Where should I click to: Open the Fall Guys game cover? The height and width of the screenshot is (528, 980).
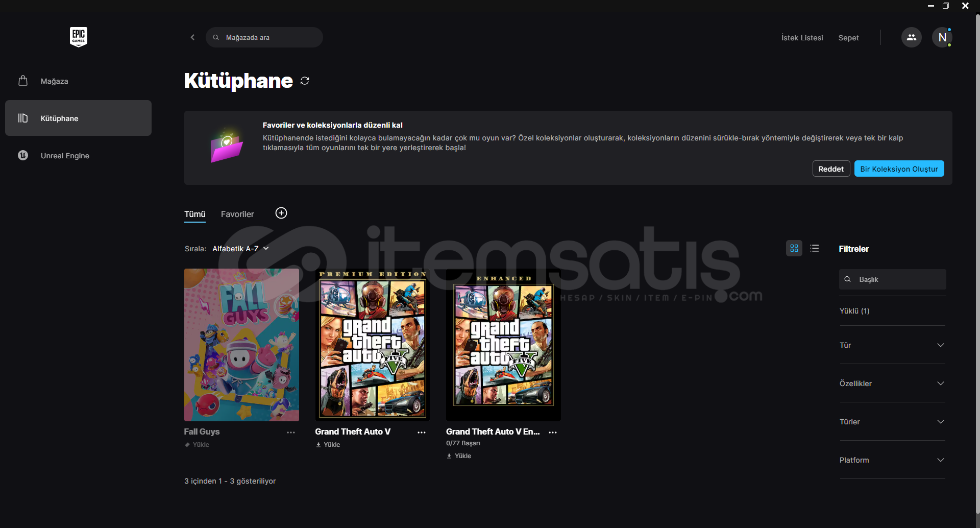241,345
